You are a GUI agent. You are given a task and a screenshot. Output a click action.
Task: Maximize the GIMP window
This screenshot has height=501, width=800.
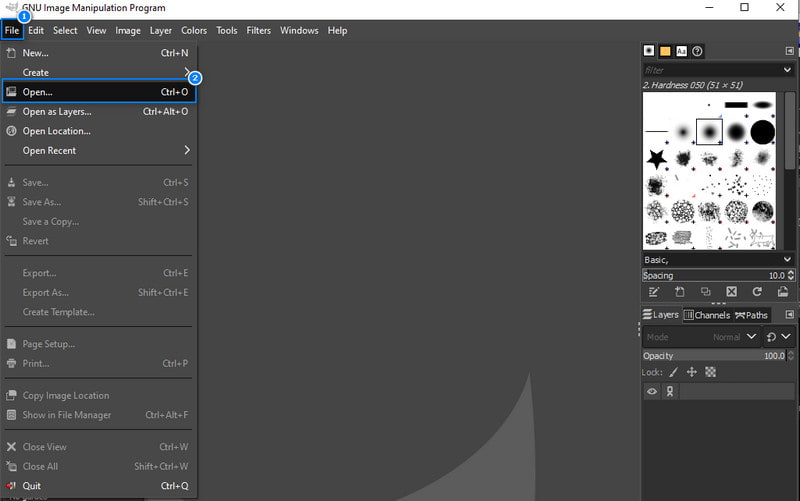point(744,7)
